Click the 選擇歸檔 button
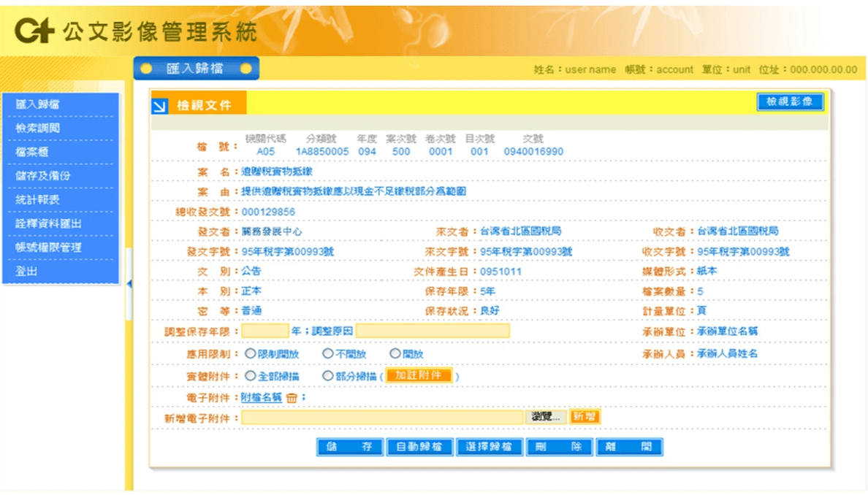This screenshot has width=868, height=495. tap(489, 447)
